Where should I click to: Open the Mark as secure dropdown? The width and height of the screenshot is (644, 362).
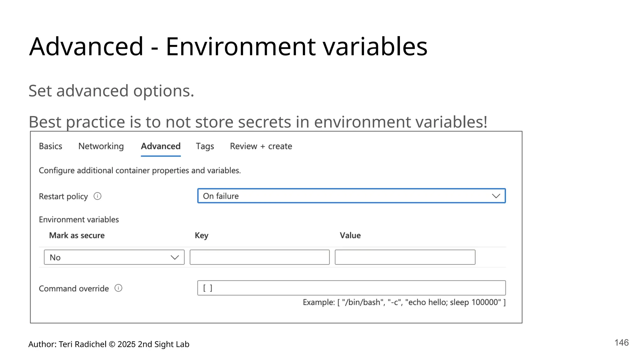(114, 257)
